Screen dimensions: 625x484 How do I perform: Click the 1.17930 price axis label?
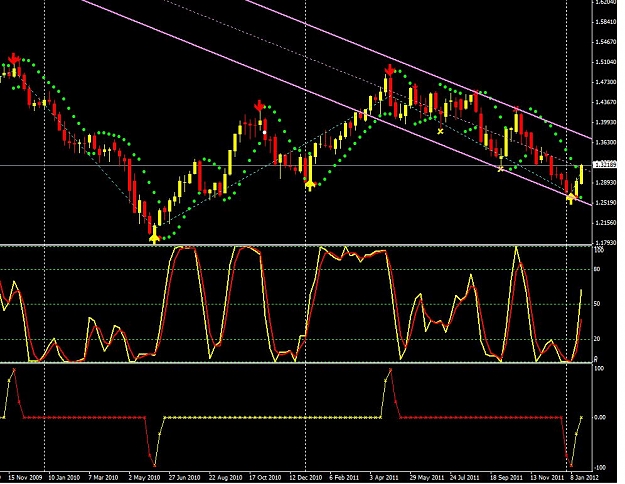pos(606,242)
